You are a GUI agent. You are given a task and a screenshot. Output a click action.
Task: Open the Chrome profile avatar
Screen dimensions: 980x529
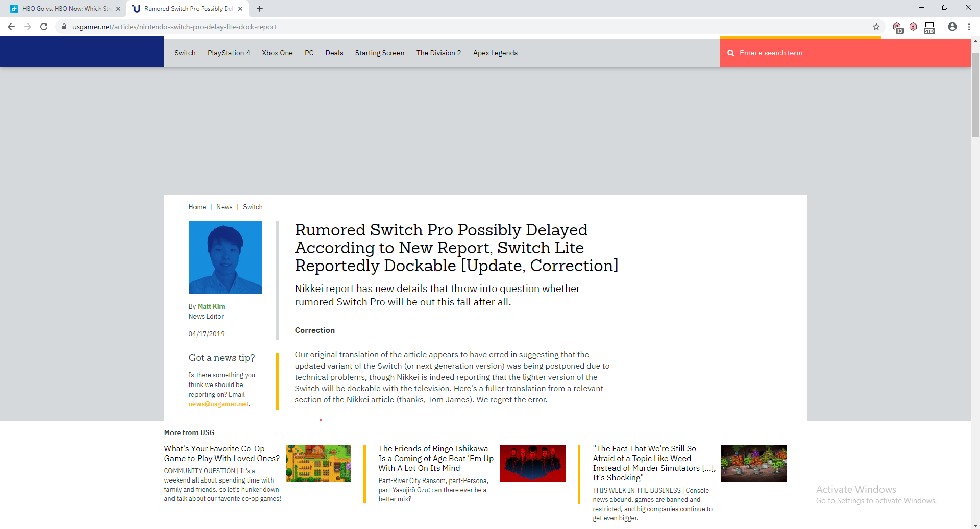(x=952, y=27)
